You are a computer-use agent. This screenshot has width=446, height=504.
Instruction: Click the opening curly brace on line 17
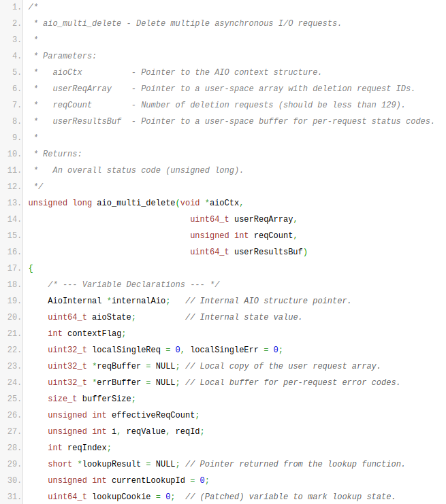click(x=31, y=268)
